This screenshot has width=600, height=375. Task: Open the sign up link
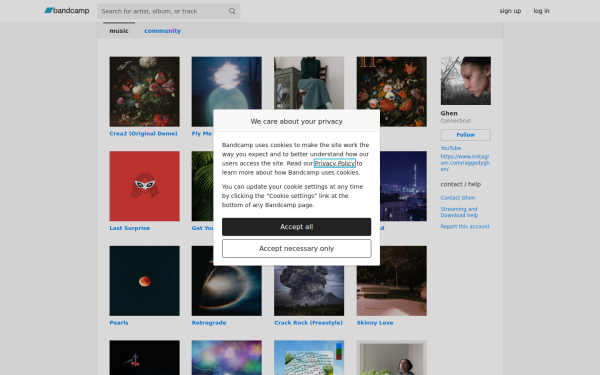tap(510, 11)
